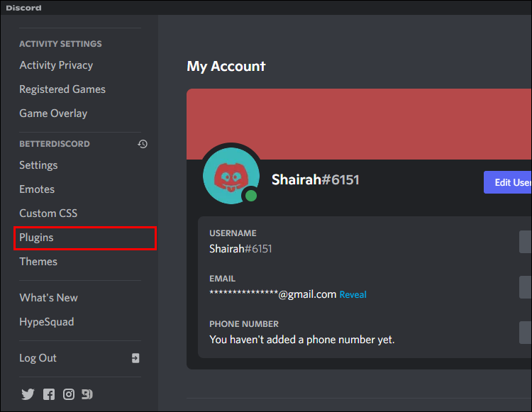Click the logout arrow icon
The width and height of the screenshot is (532, 412).
point(135,358)
